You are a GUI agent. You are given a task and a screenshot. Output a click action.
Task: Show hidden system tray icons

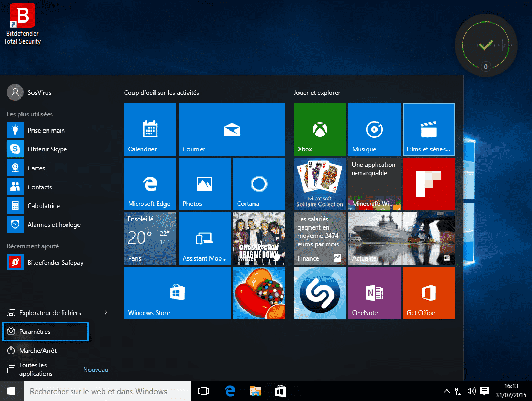pos(446,391)
